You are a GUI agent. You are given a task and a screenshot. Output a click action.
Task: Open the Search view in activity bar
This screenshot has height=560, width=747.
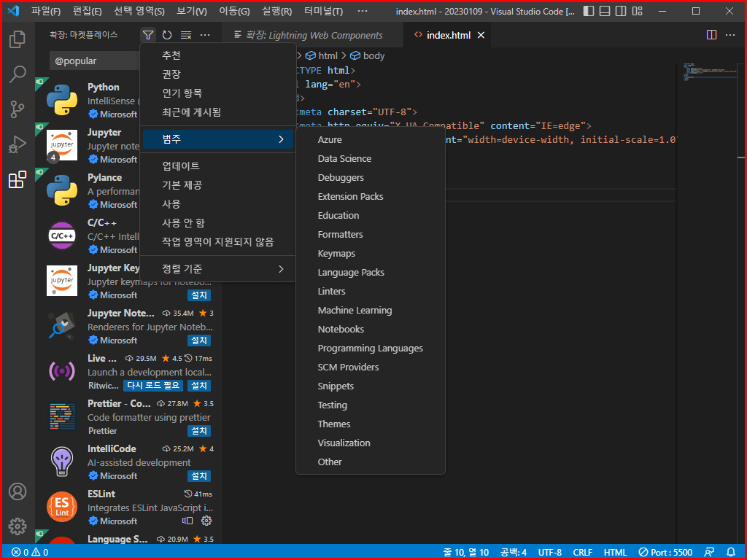(18, 74)
